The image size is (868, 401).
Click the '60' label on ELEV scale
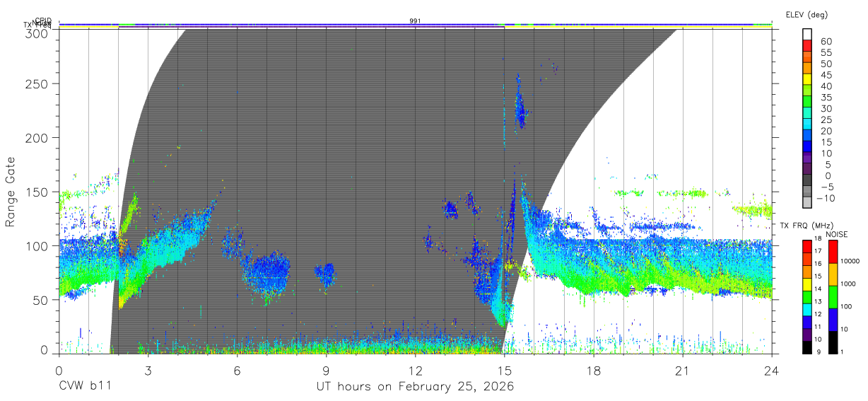[826, 42]
